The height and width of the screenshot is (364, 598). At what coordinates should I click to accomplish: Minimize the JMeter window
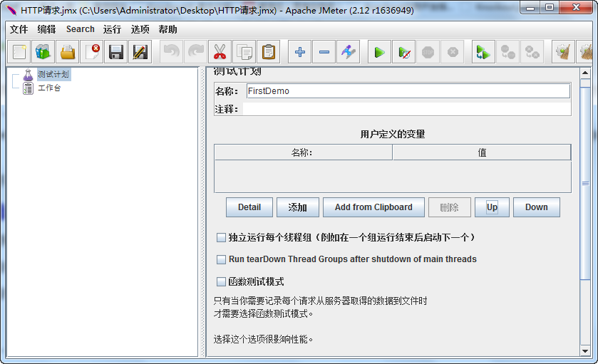pyautogui.click(x=530, y=8)
